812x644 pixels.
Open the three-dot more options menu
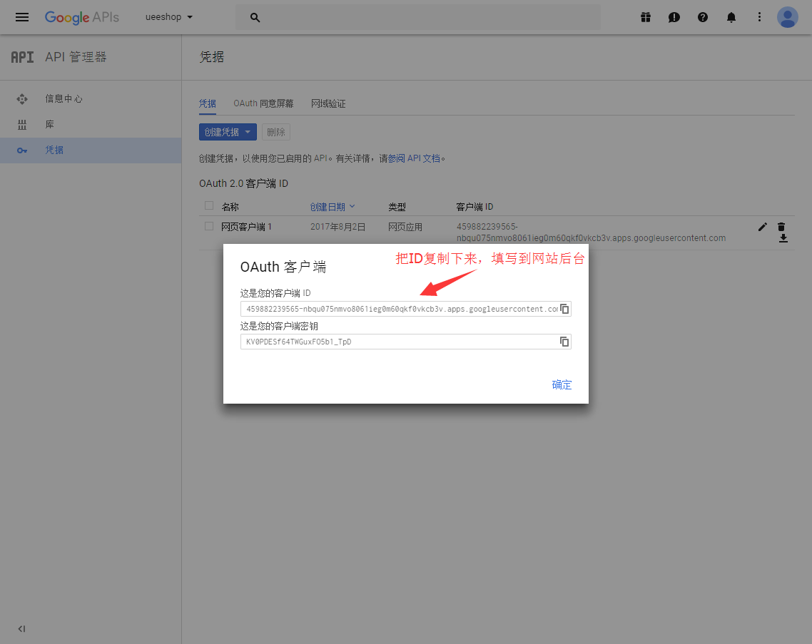[x=759, y=17]
